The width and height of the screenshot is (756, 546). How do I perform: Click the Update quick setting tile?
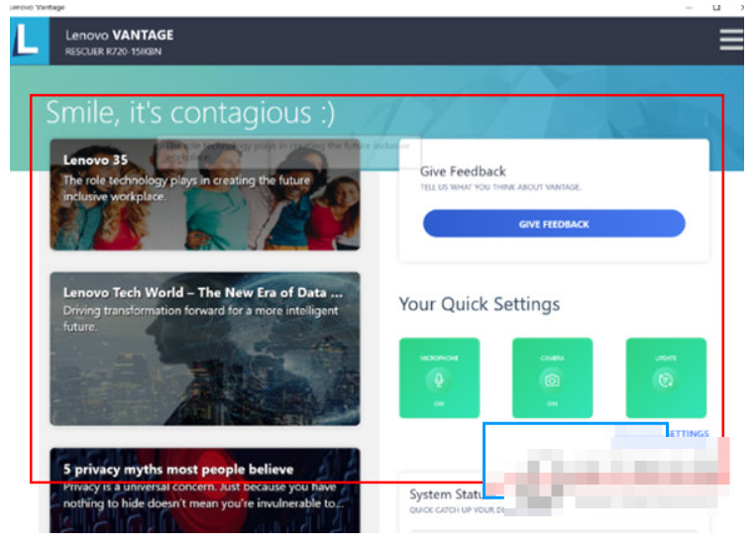pyautogui.click(x=666, y=378)
